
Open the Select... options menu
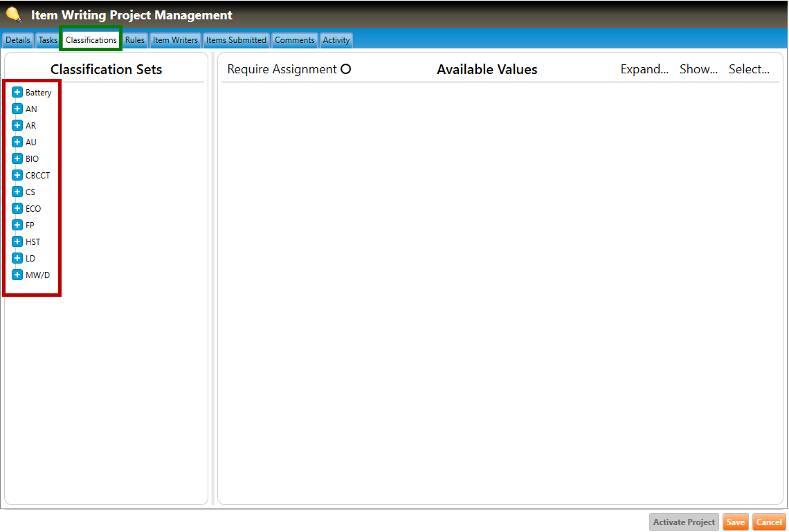(x=749, y=69)
